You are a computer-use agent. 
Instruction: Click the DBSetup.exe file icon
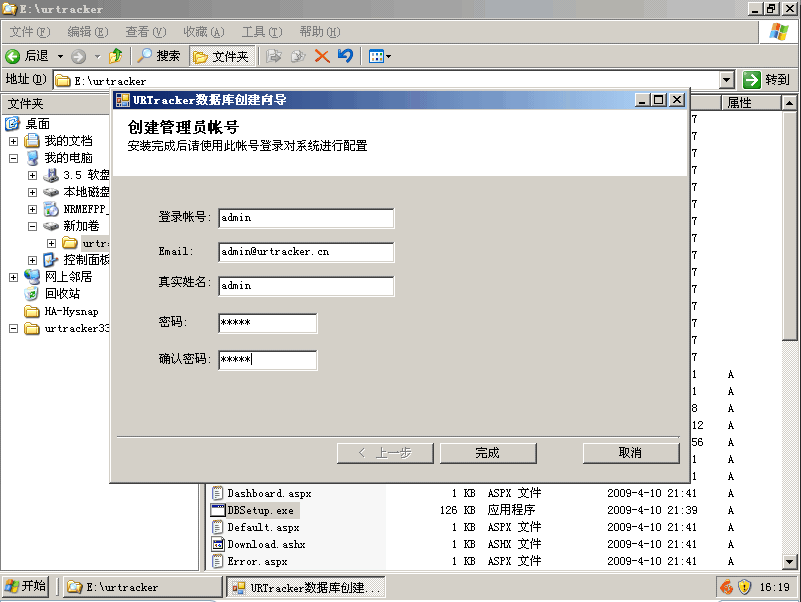click(x=218, y=510)
